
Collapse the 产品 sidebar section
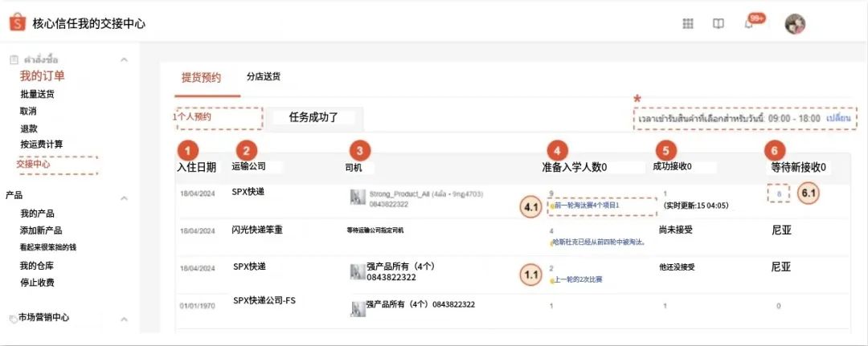coord(124,197)
